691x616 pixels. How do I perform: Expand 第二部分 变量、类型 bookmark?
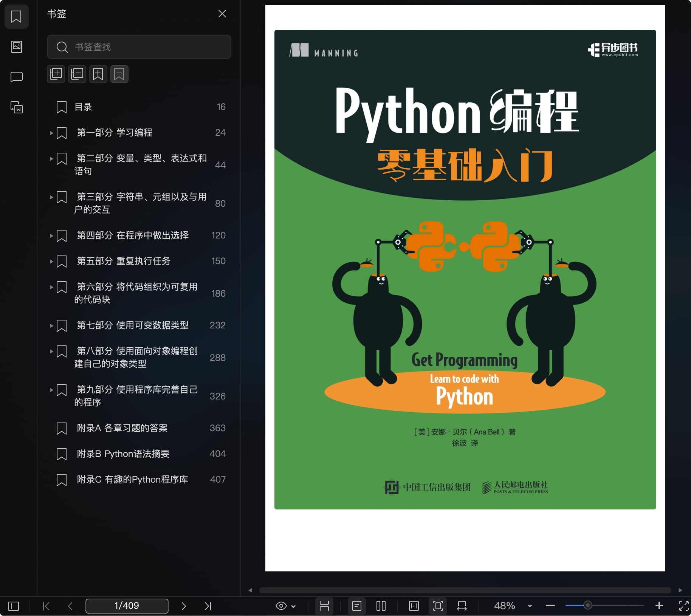point(51,159)
